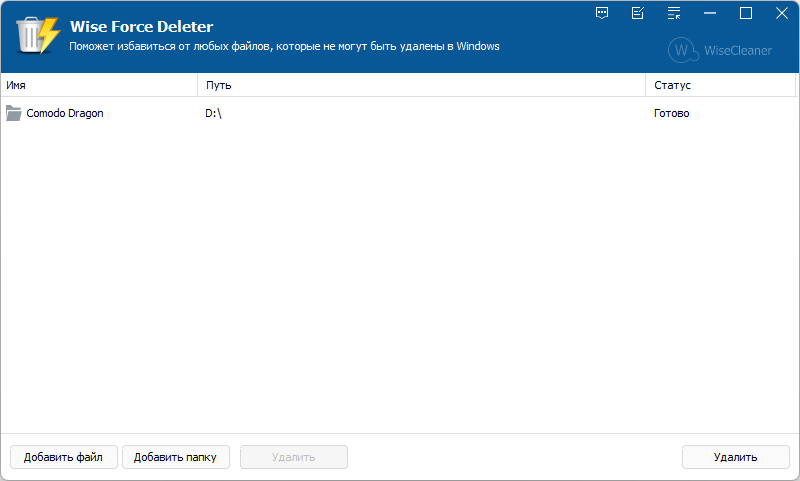Open the feedback chat bubble icon
The height and width of the screenshot is (481, 800).
602,13
